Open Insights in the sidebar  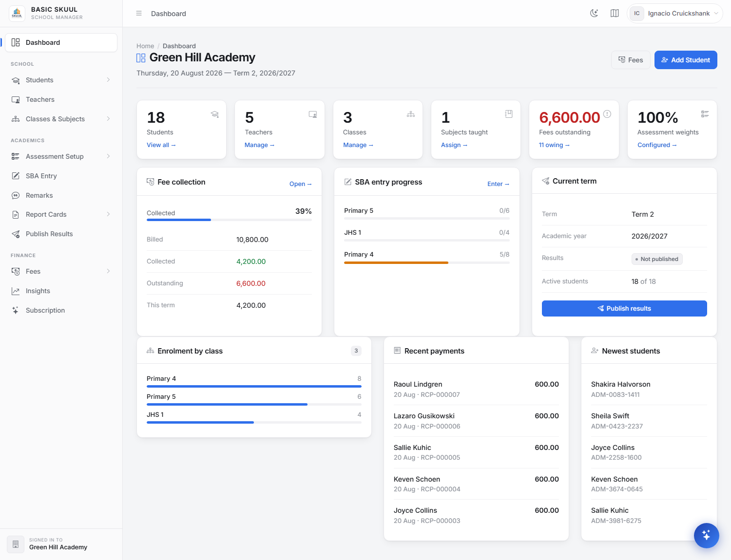click(61, 291)
